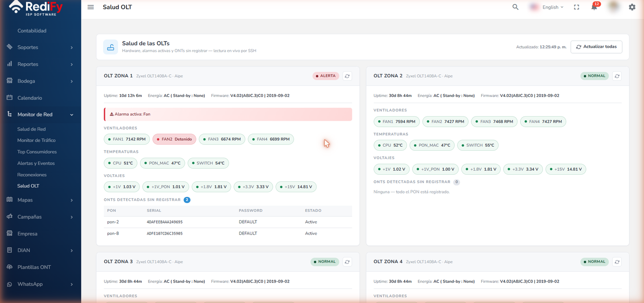
Task: Open the search magnifier icon
Action: pyautogui.click(x=516, y=7)
